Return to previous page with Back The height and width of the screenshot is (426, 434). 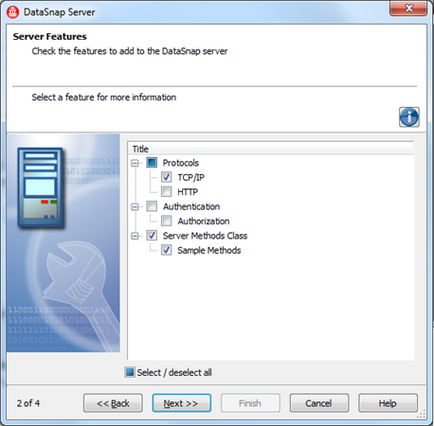pyautogui.click(x=113, y=403)
